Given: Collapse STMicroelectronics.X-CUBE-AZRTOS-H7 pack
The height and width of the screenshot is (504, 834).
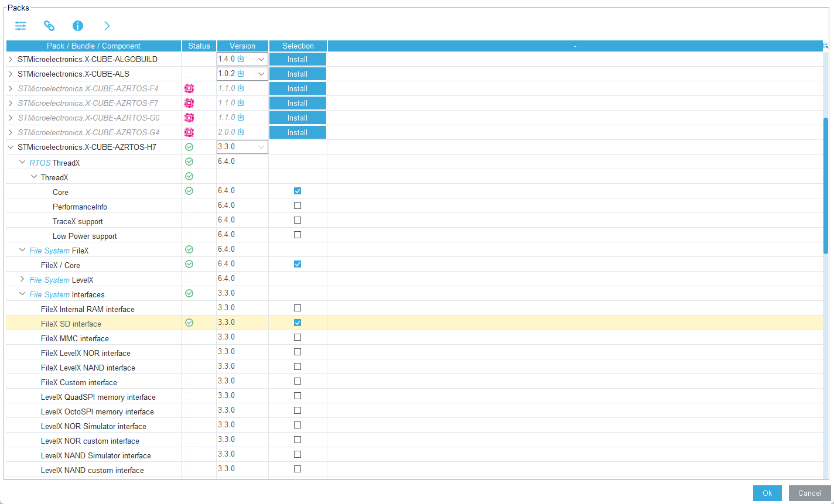Looking at the screenshot, I should [10, 147].
